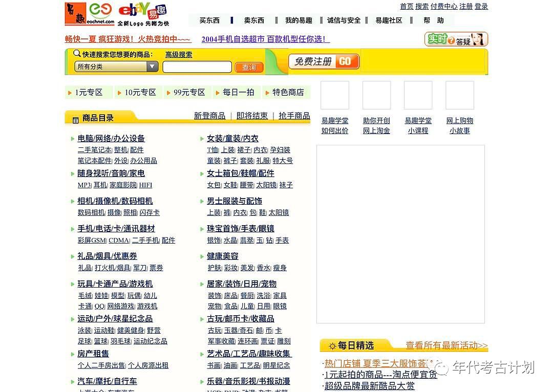The image size is (553, 392).
Task: Click the eachnet.com logo
Action: [x=101, y=14]
